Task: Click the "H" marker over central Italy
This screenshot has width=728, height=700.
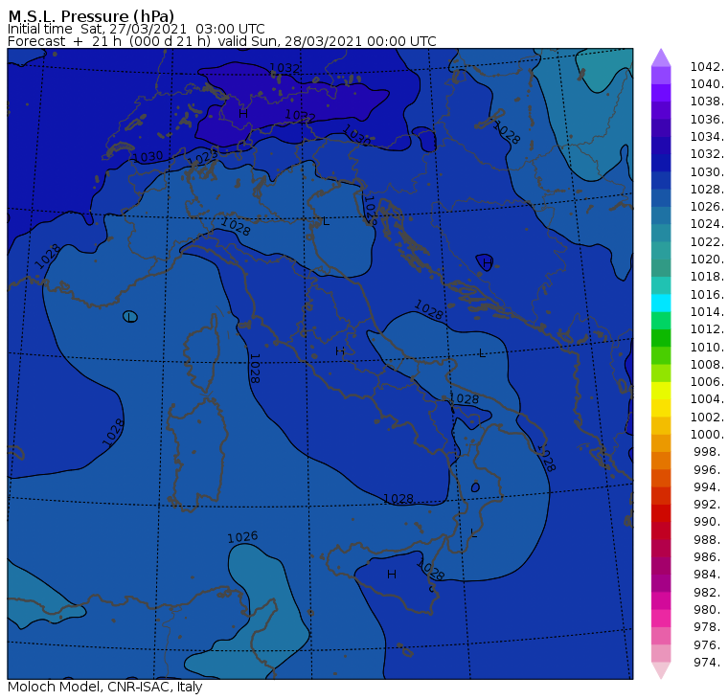Action: coord(340,350)
